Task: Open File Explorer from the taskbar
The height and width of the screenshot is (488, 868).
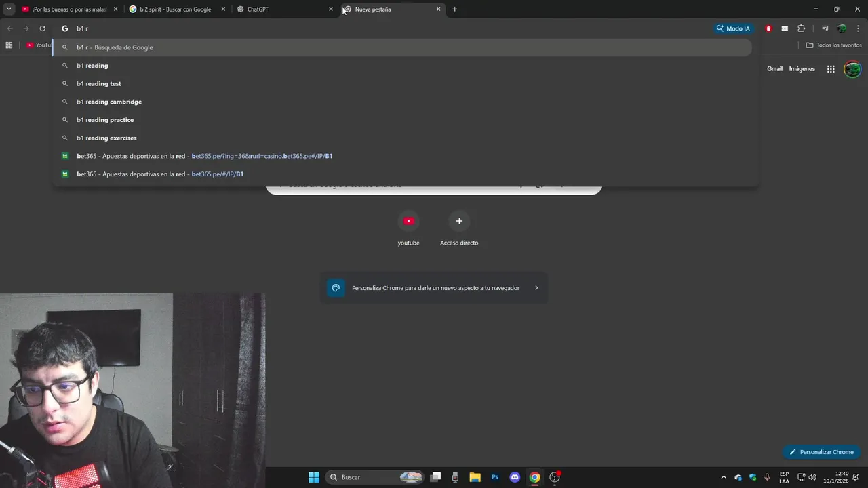Action: pyautogui.click(x=475, y=477)
